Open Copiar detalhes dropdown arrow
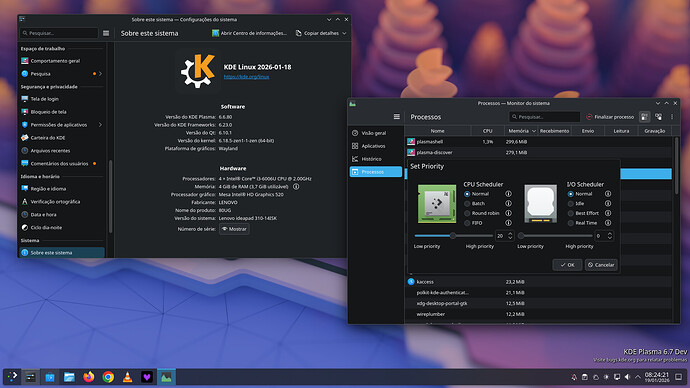Screen dimensions: 690x388 pyautogui.click(x=344, y=33)
